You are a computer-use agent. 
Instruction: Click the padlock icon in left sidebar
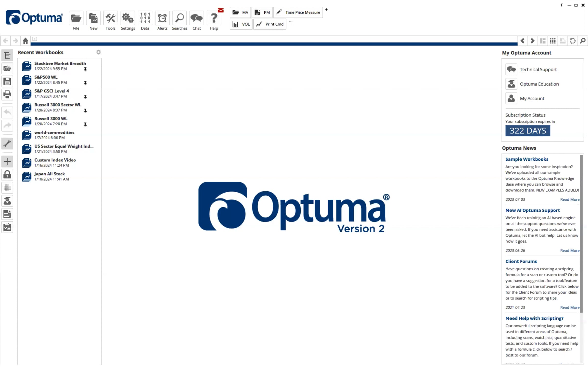point(7,175)
